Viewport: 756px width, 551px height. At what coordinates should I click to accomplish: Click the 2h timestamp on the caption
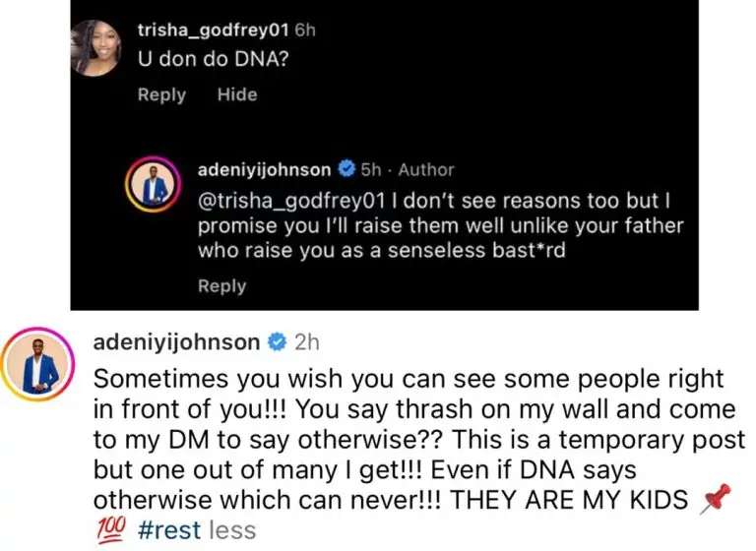point(306,342)
